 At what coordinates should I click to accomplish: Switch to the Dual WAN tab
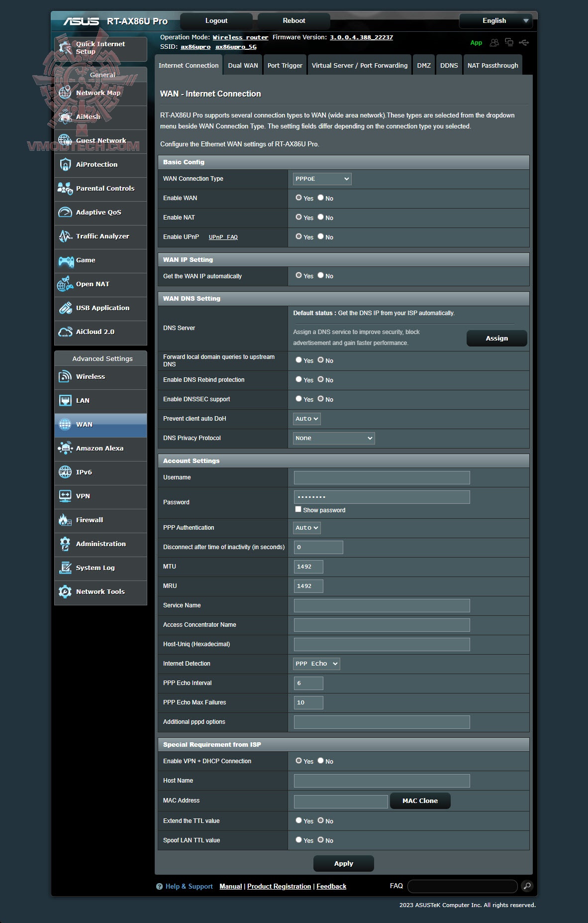pos(243,65)
